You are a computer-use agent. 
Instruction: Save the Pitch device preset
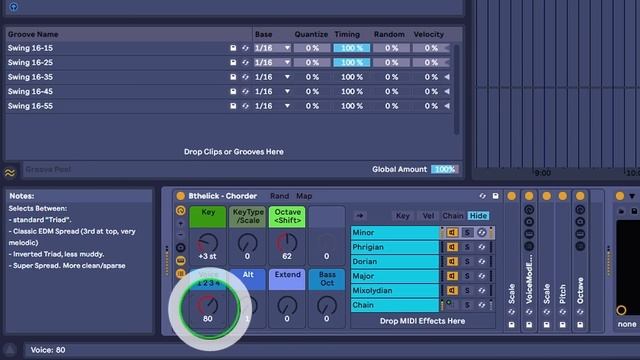coord(562,325)
